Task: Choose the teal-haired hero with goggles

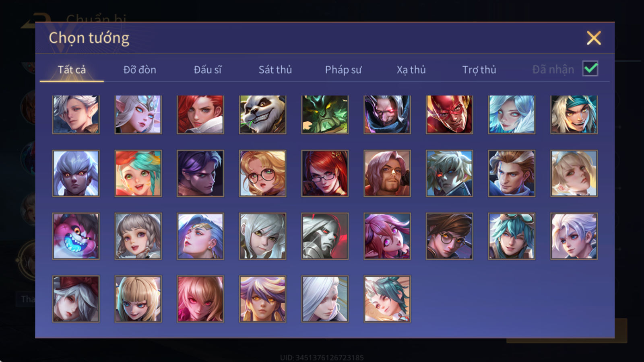Action: tap(512, 236)
